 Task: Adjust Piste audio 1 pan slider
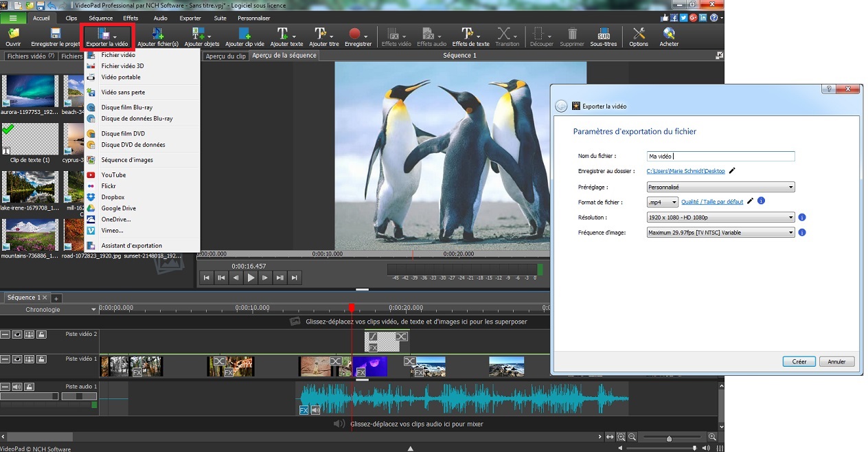coord(78,396)
